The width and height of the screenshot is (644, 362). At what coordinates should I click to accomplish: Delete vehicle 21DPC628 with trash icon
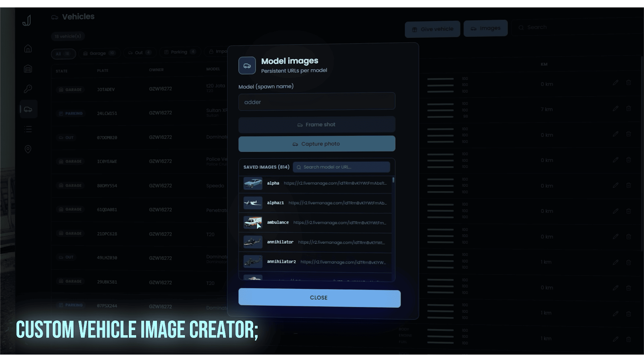pos(628,236)
